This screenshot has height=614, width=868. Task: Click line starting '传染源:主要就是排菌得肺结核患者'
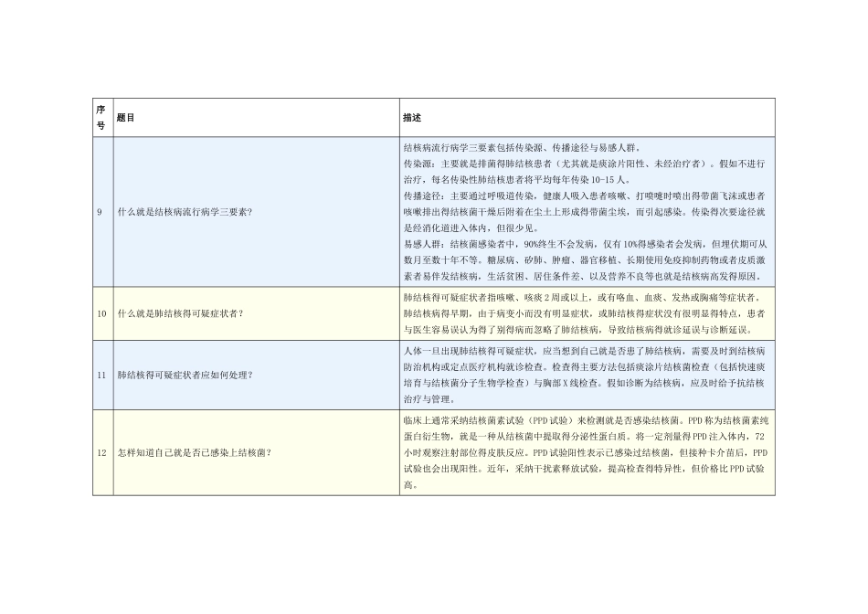click(x=584, y=164)
